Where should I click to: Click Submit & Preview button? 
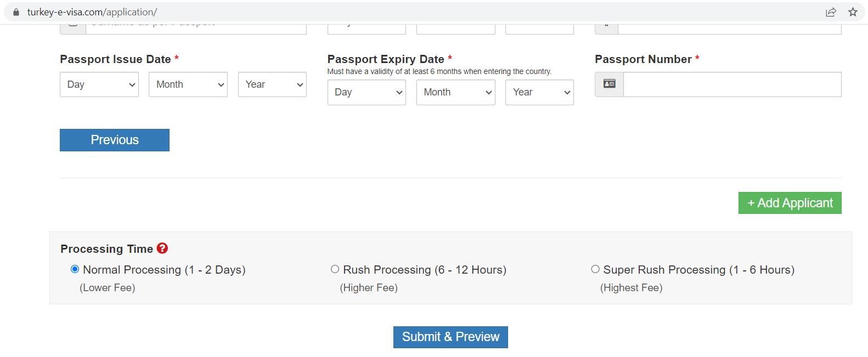click(450, 337)
